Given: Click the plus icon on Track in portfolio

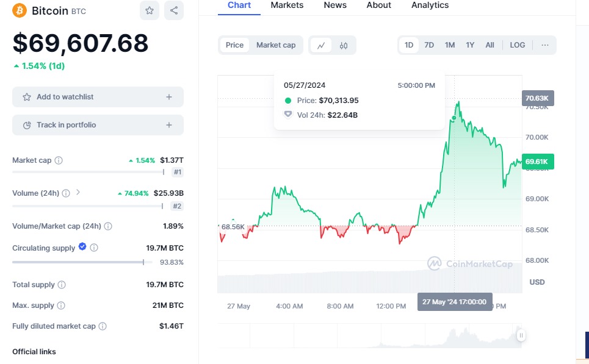Looking at the screenshot, I should (169, 126).
